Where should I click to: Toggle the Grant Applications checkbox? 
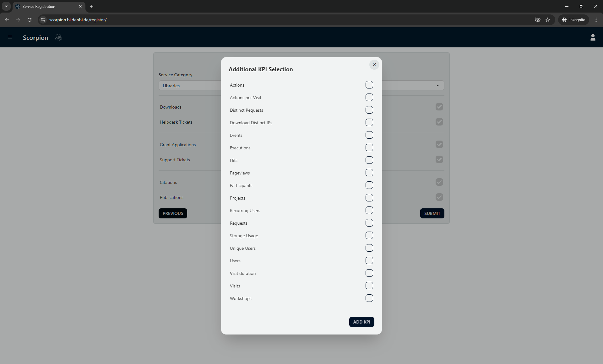[439, 144]
